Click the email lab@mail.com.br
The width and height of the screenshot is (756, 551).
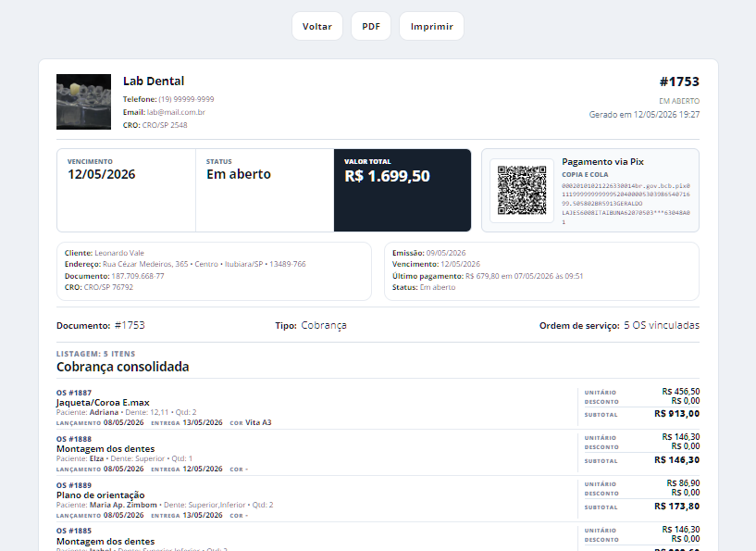[x=176, y=112]
